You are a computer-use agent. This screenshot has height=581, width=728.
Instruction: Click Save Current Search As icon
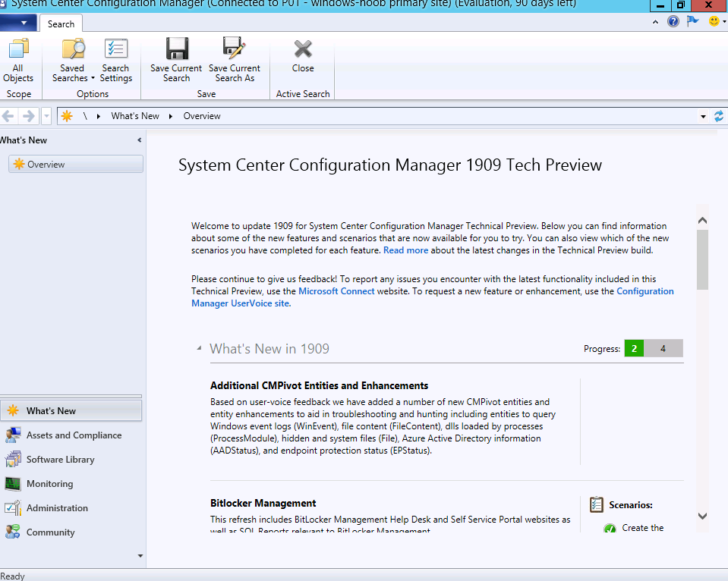click(234, 49)
